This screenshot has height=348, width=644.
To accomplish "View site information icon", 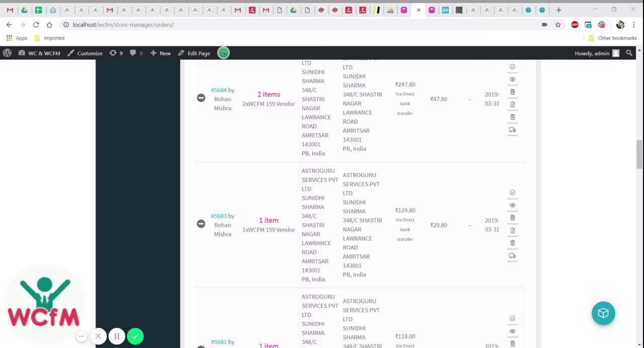I will (x=66, y=24).
